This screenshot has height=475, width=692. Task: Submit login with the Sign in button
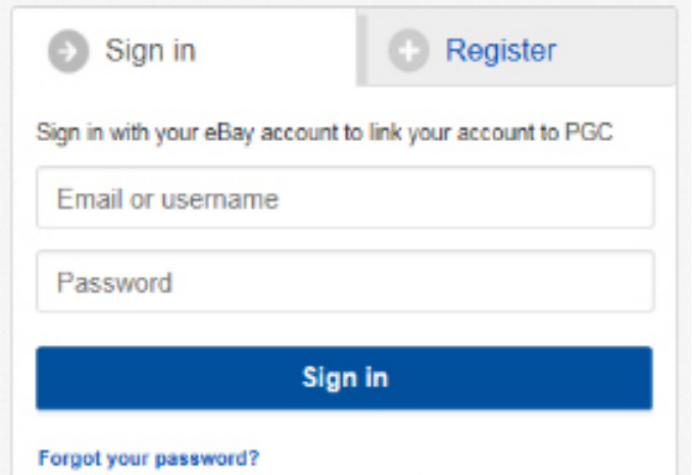[x=345, y=378]
